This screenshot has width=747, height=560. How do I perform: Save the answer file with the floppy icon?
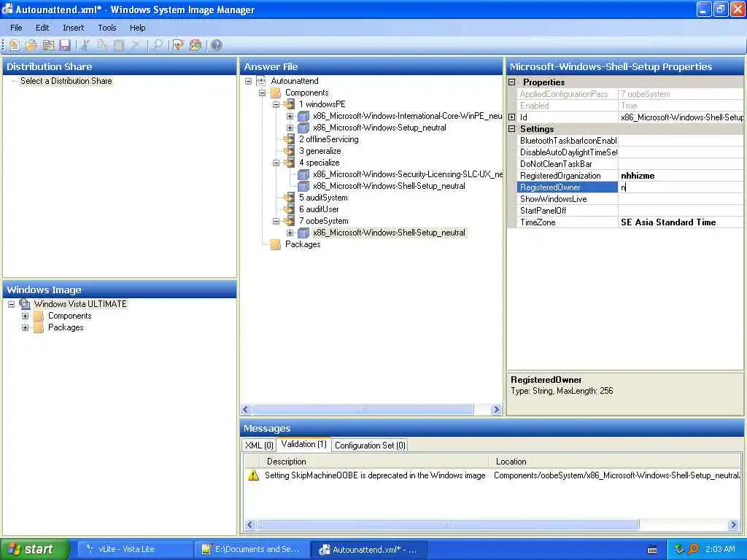65,45
